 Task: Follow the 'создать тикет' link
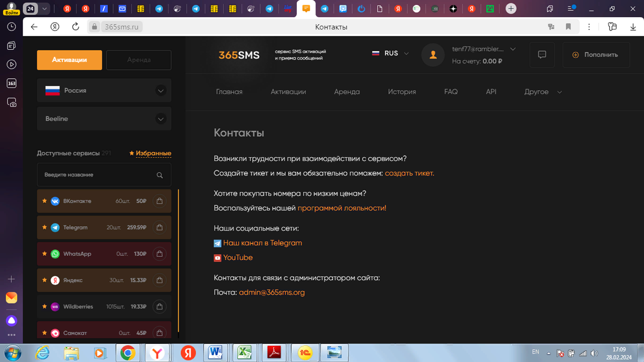click(409, 173)
